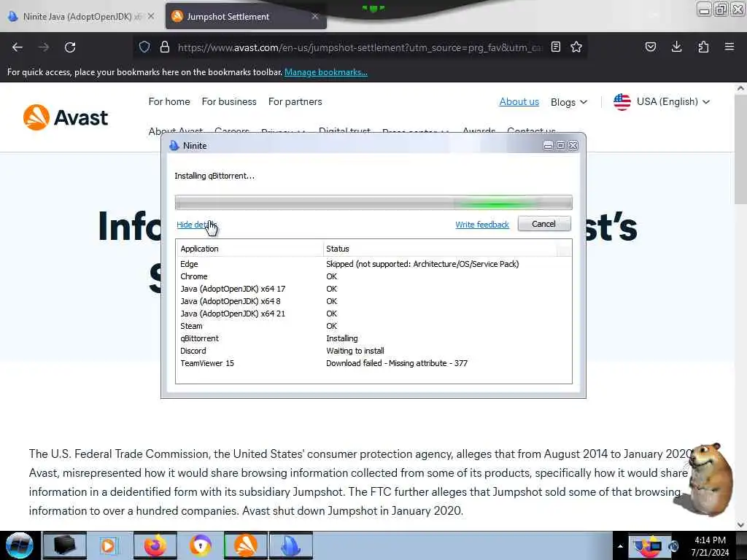Open the For home menu
This screenshot has height=560, width=747.
tap(169, 101)
